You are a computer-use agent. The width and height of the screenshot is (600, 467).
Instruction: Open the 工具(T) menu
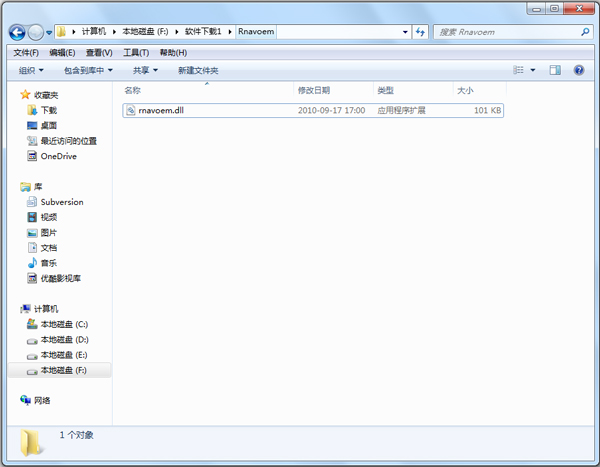(x=135, y=52)
